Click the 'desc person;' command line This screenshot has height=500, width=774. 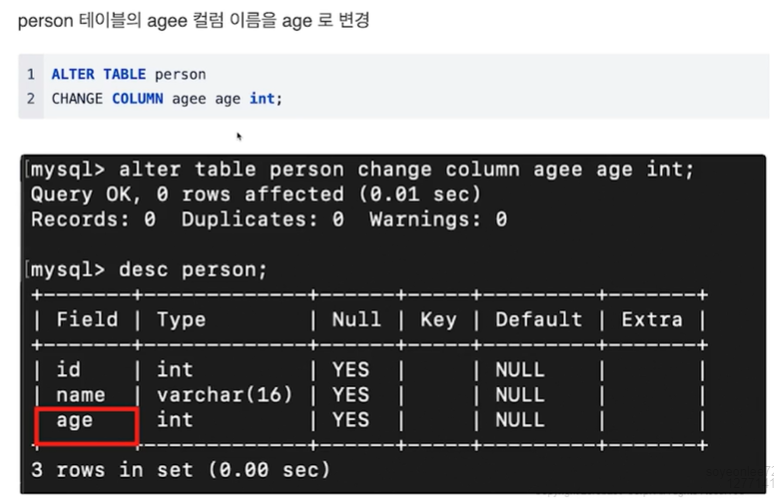tap(149, 270)
